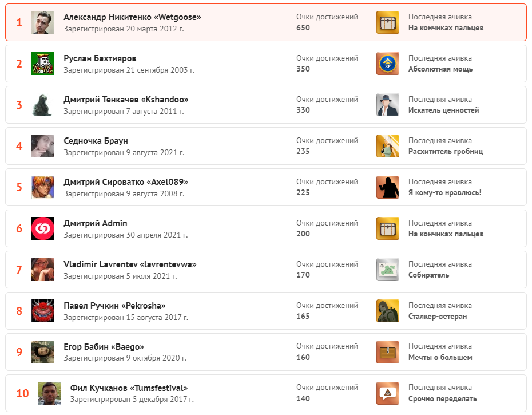532x415 pixels.
Task: Click the score value 140
Action: click(303, 399)
